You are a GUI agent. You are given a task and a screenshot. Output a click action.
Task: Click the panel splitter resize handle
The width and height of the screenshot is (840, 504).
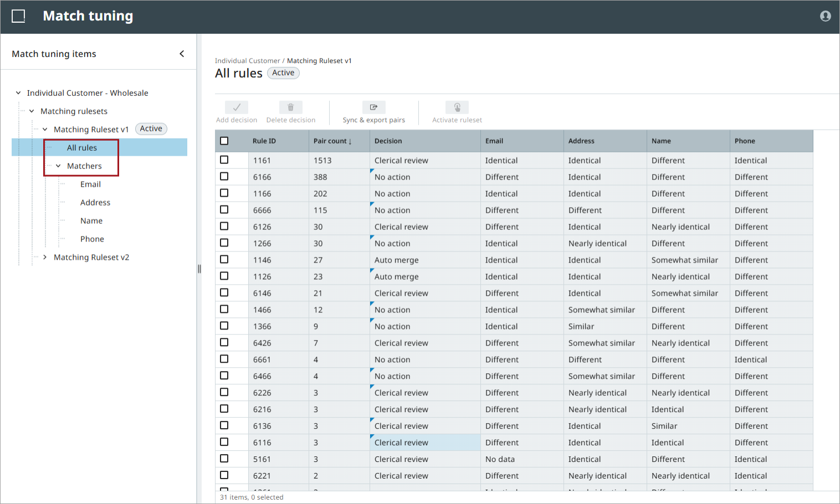(x=199, y=269)
